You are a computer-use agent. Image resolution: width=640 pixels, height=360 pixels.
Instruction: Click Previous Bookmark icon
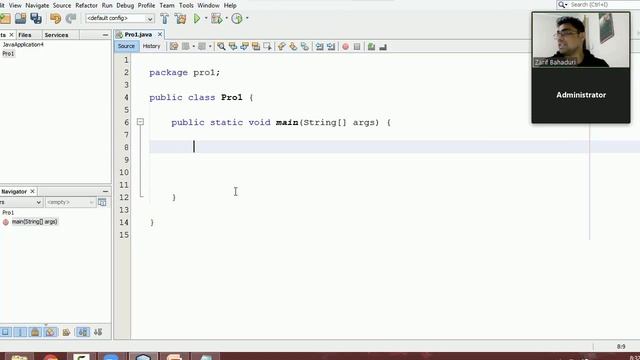tap(282, 47)
